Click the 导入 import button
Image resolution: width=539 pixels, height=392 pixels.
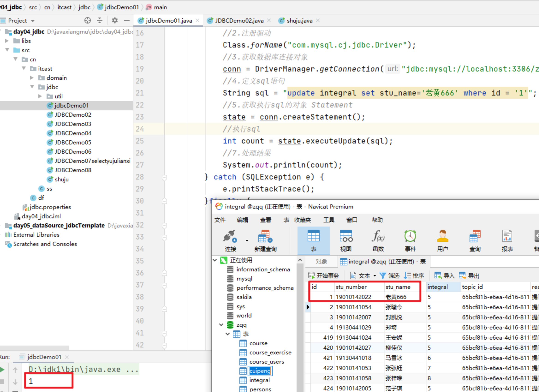[x=444, y=275]
